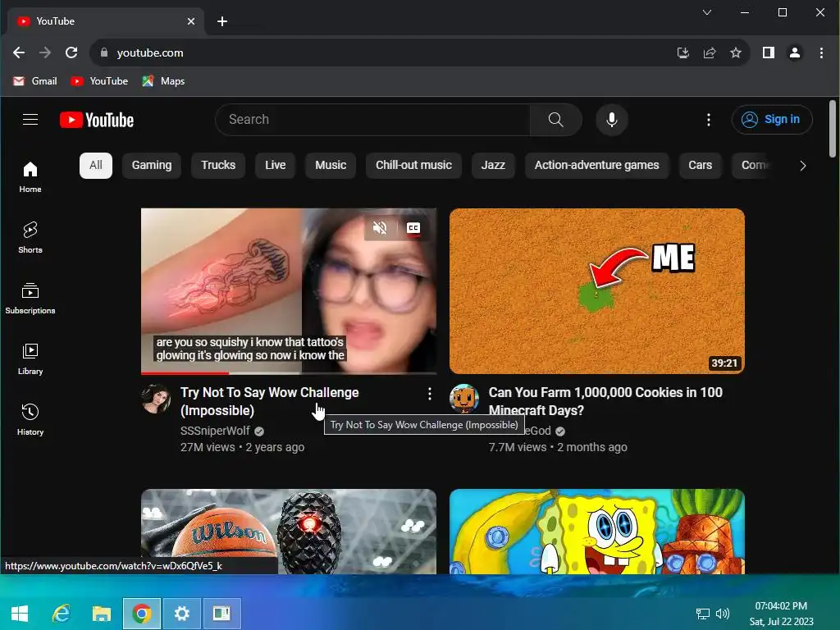
Task: Open Chrome profile icon
Action: pos(794,52)
